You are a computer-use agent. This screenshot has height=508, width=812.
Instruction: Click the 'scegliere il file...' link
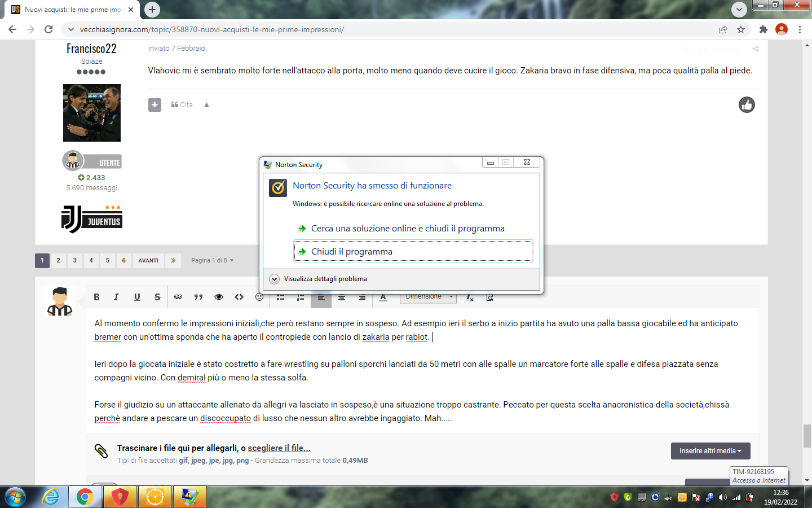point(279,448)
